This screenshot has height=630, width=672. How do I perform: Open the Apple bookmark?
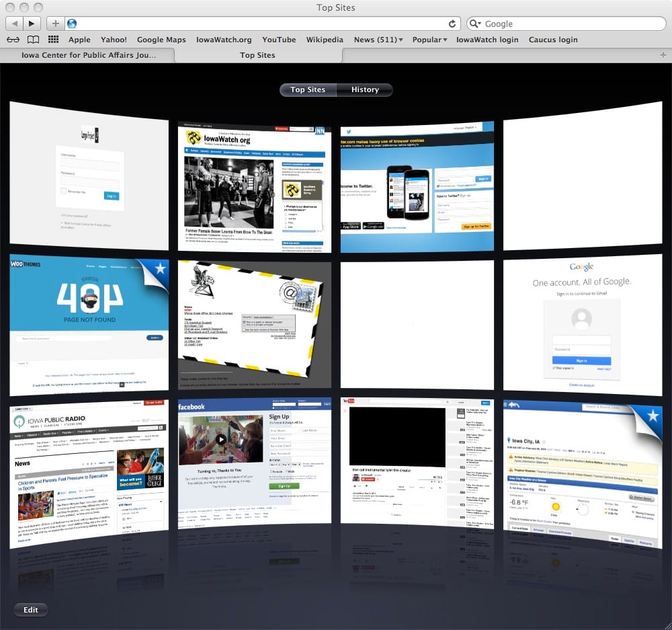pyautogui.click(x=79, y=40)
